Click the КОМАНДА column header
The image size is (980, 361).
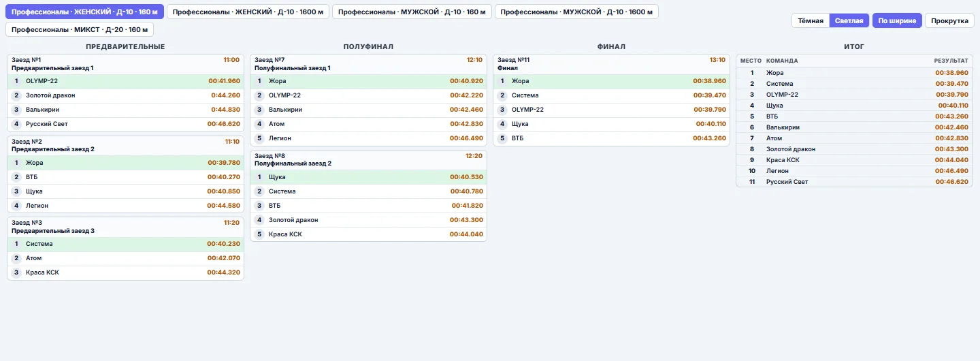782,61
